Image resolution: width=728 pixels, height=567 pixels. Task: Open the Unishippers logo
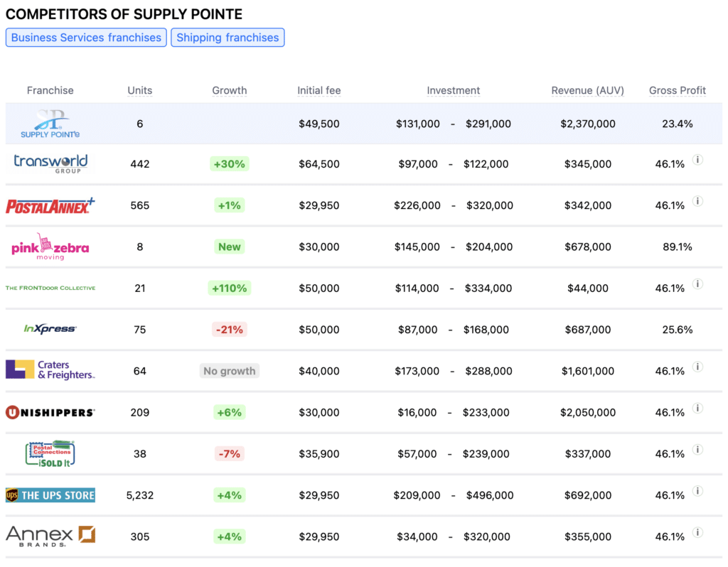(x=50, y=412)
